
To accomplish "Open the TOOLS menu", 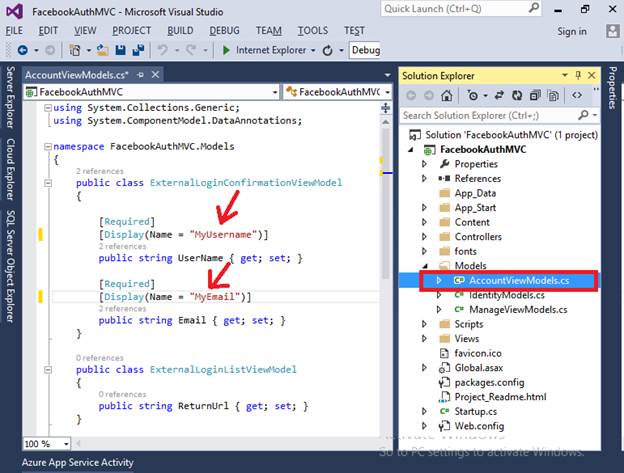I will [x=313, y=31].
